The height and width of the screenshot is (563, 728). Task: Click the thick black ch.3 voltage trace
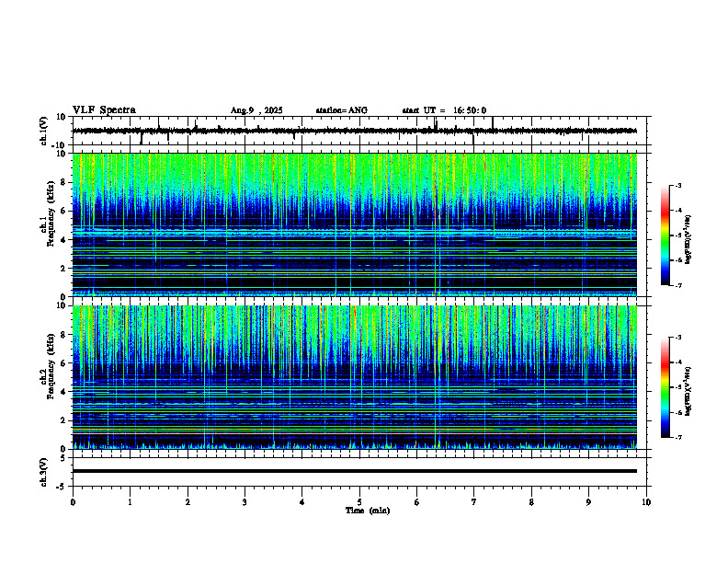tap(355, 471)
